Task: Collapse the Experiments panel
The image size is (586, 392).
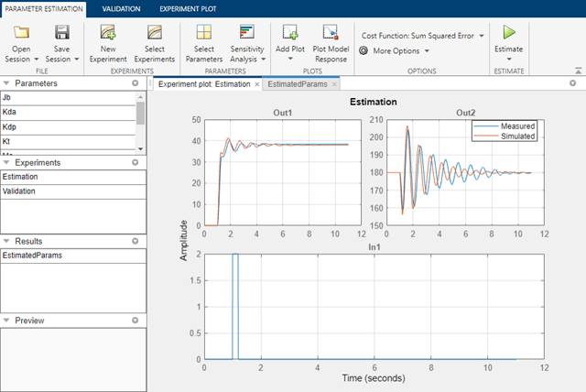Action: tap(6, 162)
